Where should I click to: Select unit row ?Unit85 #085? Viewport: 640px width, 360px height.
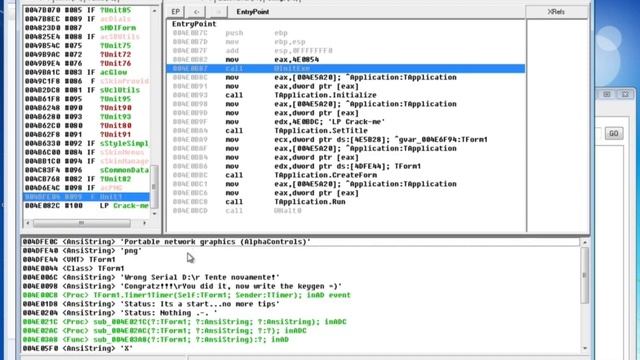(87, 10)
